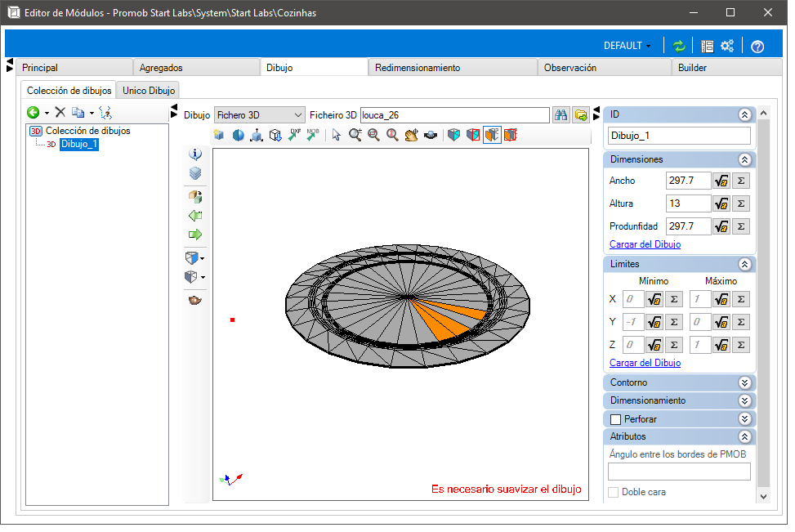Select the pan hand tool
The width and height of the screenshot is (795, 532).
pos(411,135)
